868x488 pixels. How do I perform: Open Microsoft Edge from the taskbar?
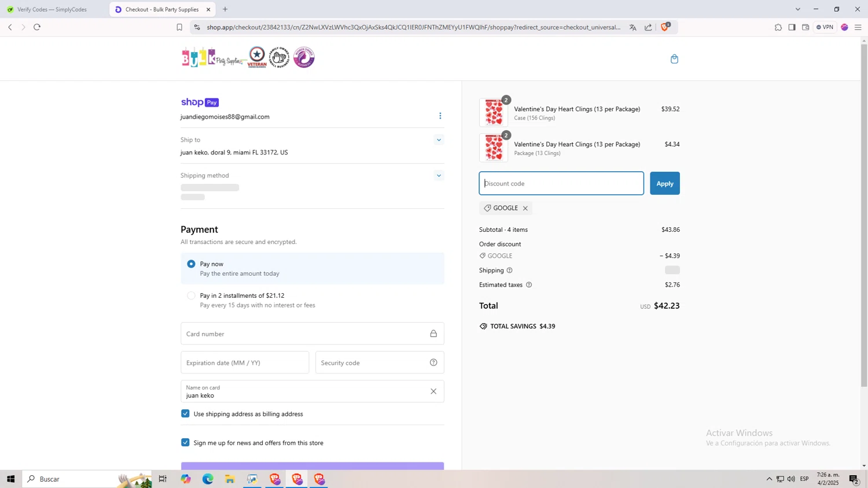pos(208,479)
